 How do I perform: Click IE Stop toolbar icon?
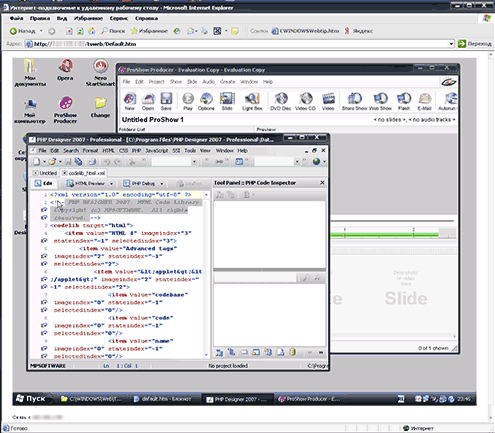[x=69, y=31]
